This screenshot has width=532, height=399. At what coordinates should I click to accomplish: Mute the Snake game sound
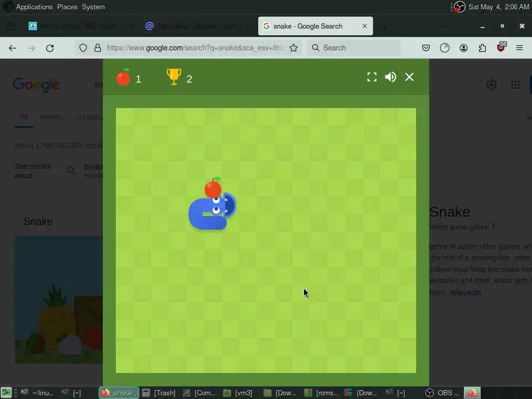point(391,77)
